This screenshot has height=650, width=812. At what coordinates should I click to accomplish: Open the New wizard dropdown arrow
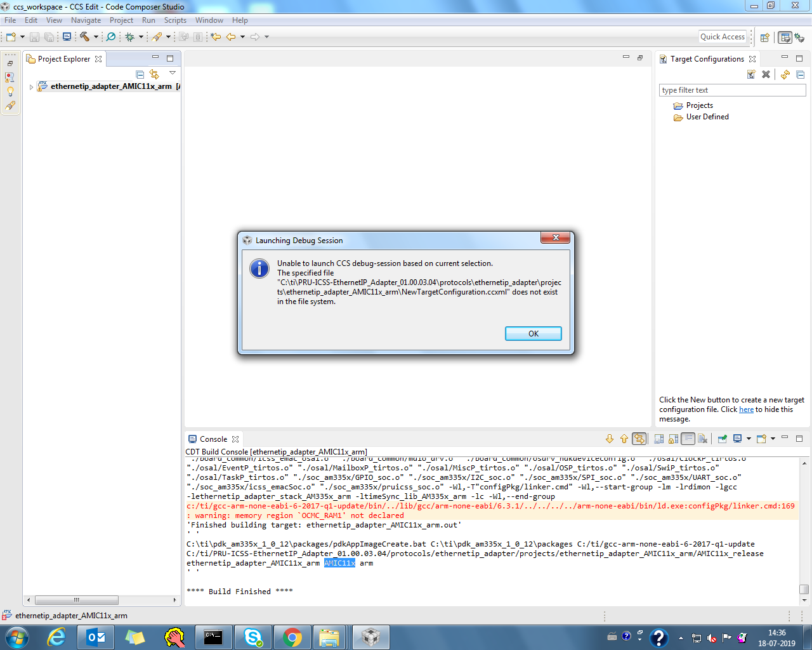22,37
